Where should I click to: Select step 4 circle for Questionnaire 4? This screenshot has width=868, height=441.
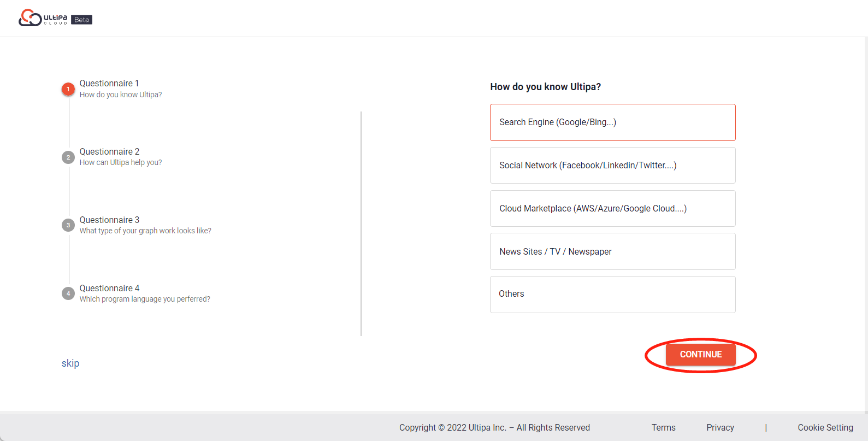coord(68,293)
